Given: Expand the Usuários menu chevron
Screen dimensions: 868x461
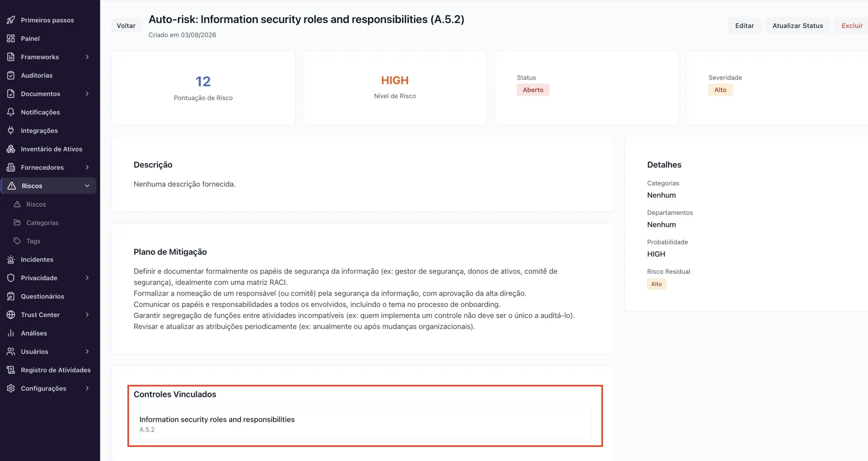Looking at the screenshot, I should 87,352.
